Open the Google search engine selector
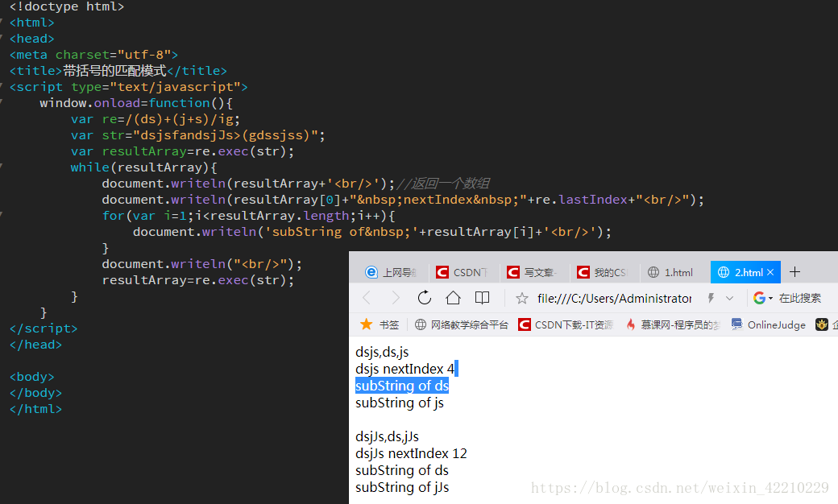838x504 pixels. click(763, 298)
